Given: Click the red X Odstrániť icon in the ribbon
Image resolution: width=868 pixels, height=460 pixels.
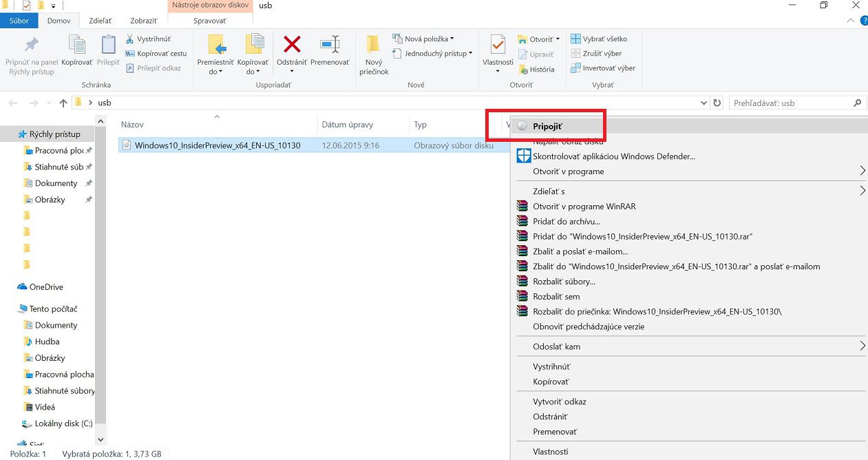Looking at the screenshot, I should coord(293,45).
